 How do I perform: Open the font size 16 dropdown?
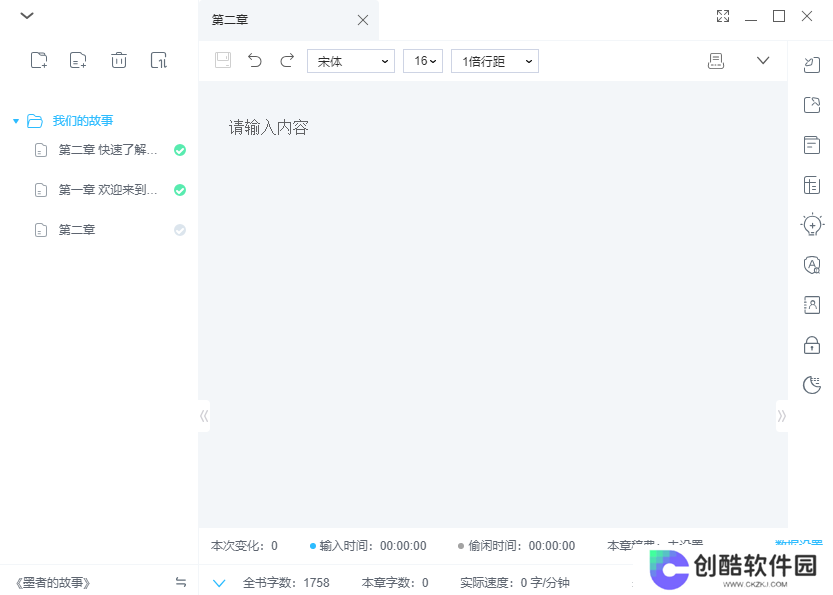click(423, 61)
